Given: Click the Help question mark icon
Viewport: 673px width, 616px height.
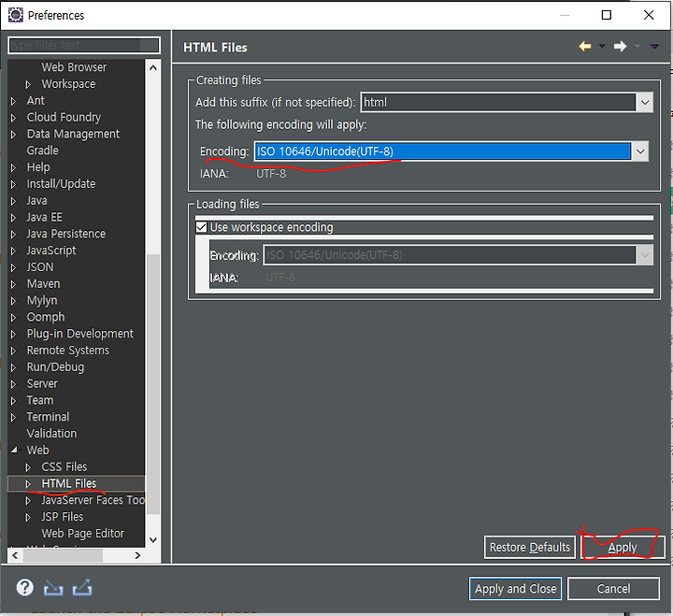Looking at the screenshot, I should (25, 587).
